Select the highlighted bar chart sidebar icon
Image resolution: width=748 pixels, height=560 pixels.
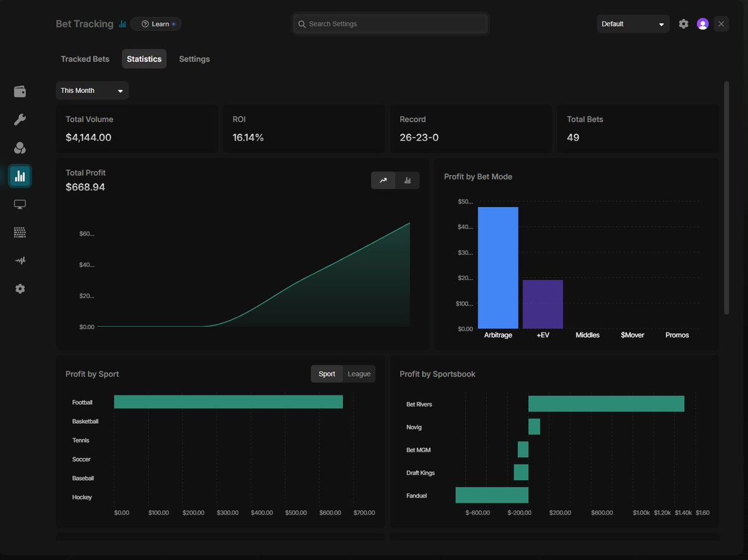(x=20, y=176)
